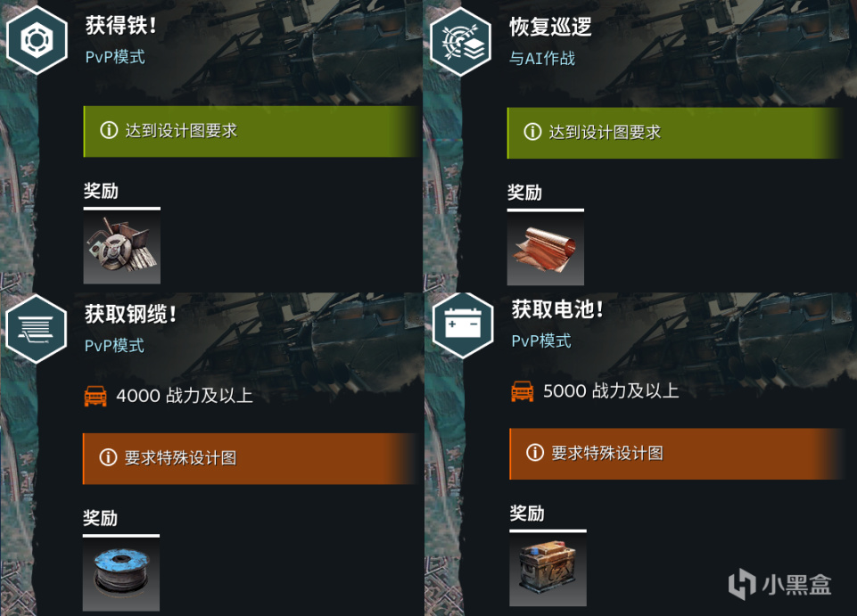This screenshot has width=857, height=616.
Task: Click 与AI作战 mode label
Action: pyautogui.click(x=542, y=58)
